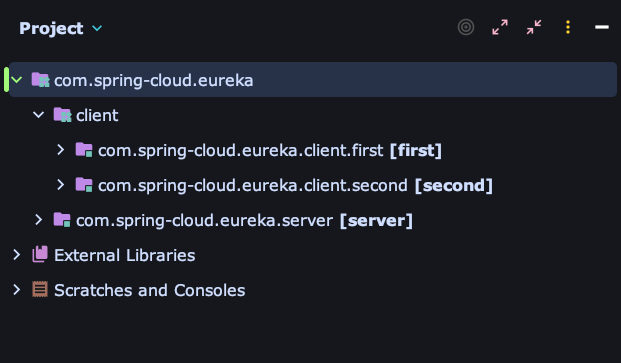621x363 pixels.
Task: Click the External Libraries icon
Action: (x=40, y=255)
